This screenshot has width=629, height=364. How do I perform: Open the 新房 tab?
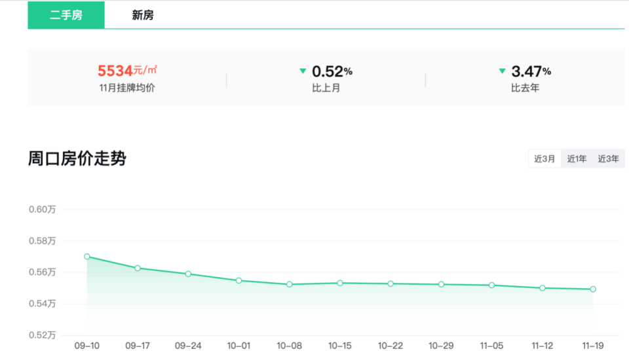[143, 15]
